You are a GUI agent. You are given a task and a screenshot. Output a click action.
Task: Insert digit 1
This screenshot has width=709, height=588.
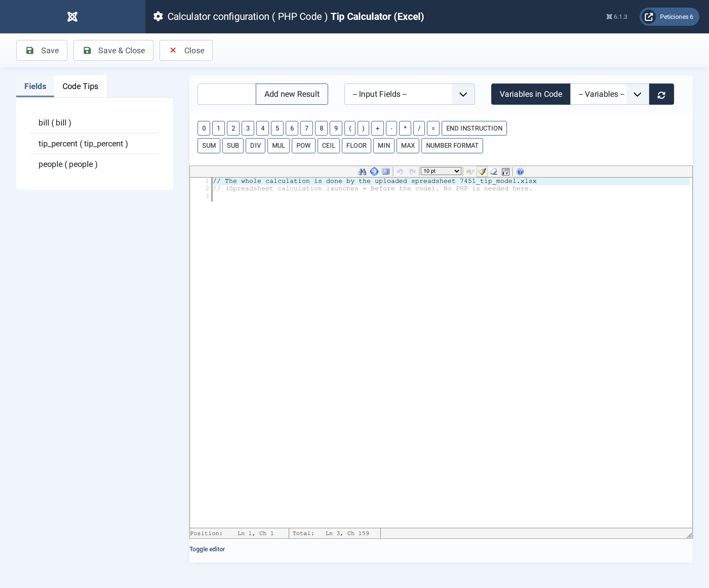pos(218,128)
